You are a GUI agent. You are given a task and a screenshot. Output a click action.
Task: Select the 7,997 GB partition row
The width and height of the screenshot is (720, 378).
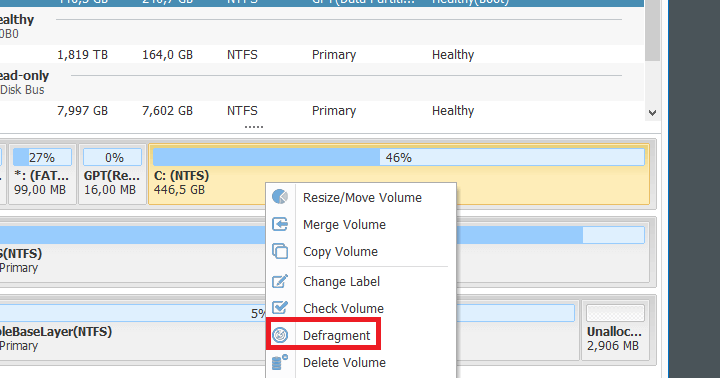click(x=321, y=110)
